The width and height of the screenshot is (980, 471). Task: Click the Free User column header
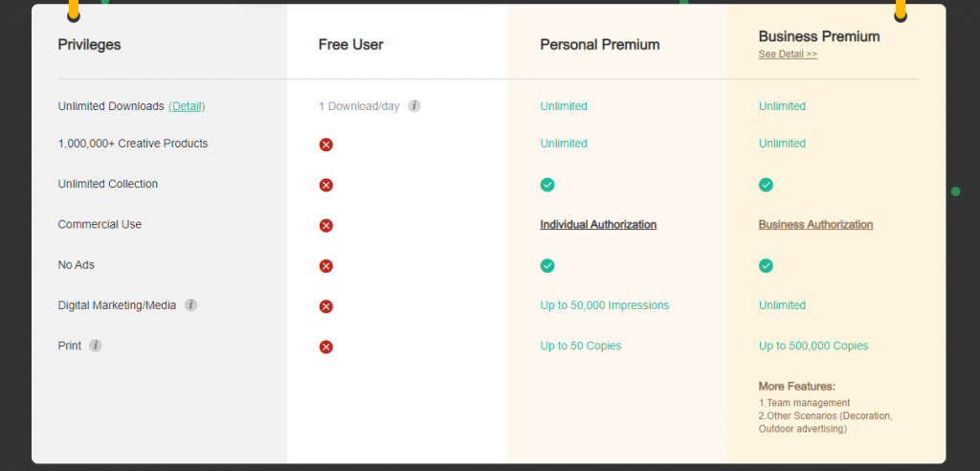point(351,45)
